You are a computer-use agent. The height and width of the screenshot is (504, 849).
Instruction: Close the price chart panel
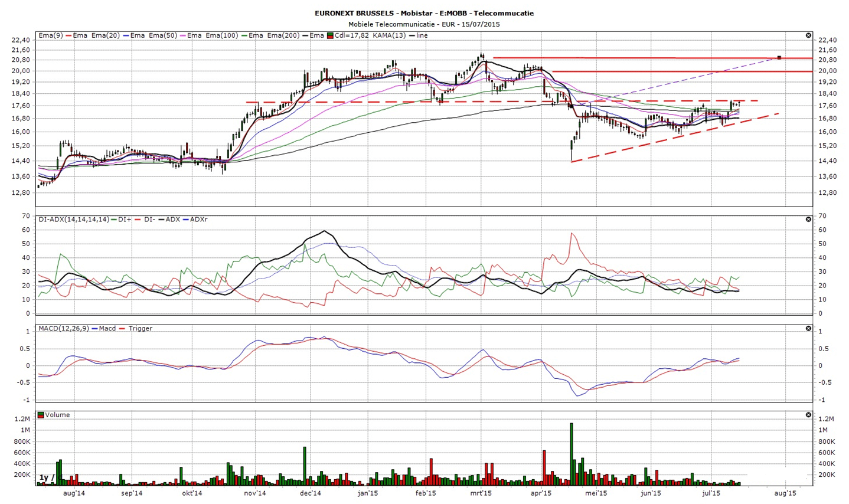point(808,35)
